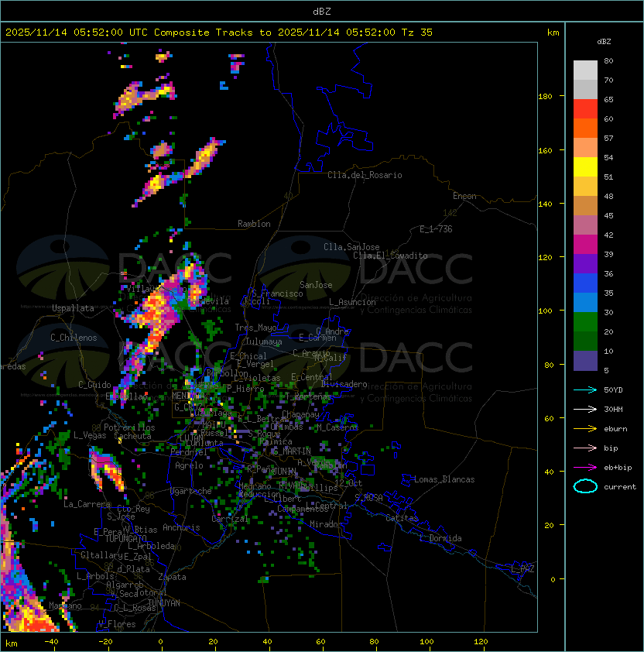Click the 'TUNUYAN' map label

164,603
